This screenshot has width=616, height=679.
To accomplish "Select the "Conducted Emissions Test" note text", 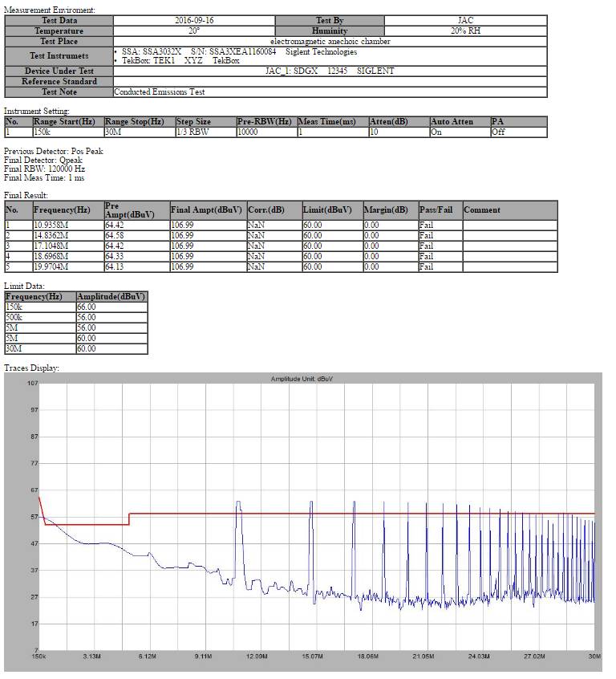I will point(160,92).
